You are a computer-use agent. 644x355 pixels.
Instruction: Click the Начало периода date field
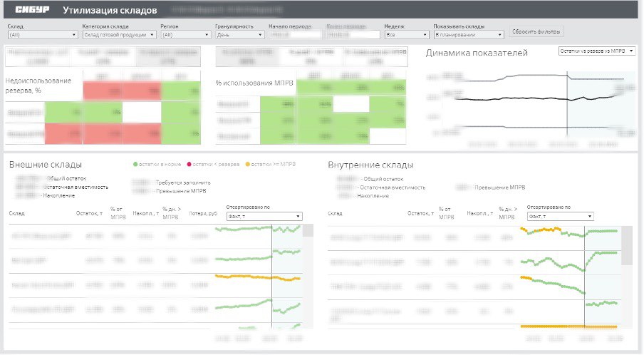tap(294, 35)
